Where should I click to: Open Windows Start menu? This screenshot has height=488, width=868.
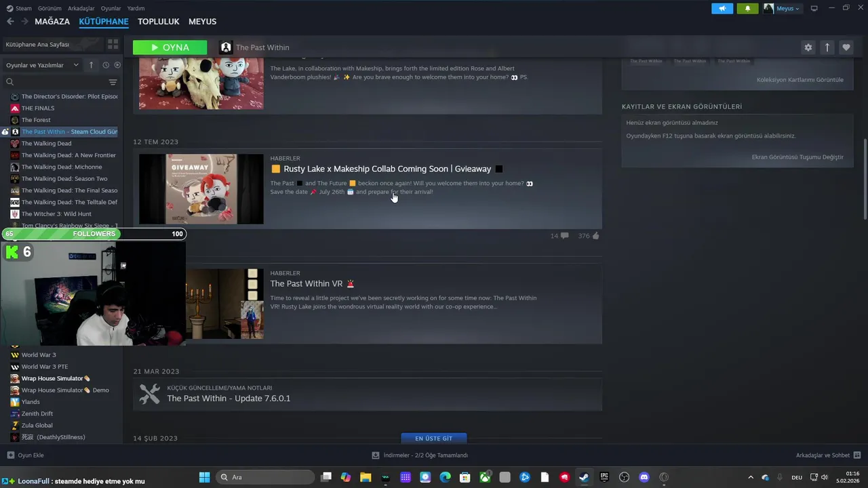click(x=204, y=477)
